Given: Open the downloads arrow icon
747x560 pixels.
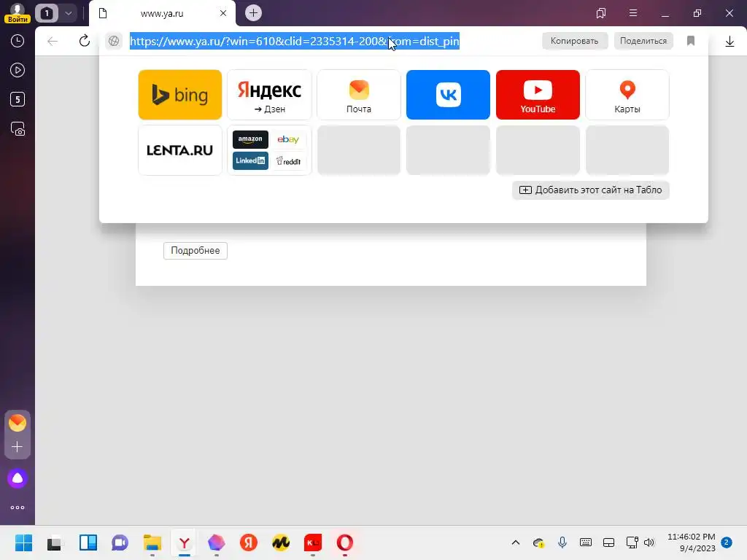Looking at the screenshot, I should click(x=729, y=42).
